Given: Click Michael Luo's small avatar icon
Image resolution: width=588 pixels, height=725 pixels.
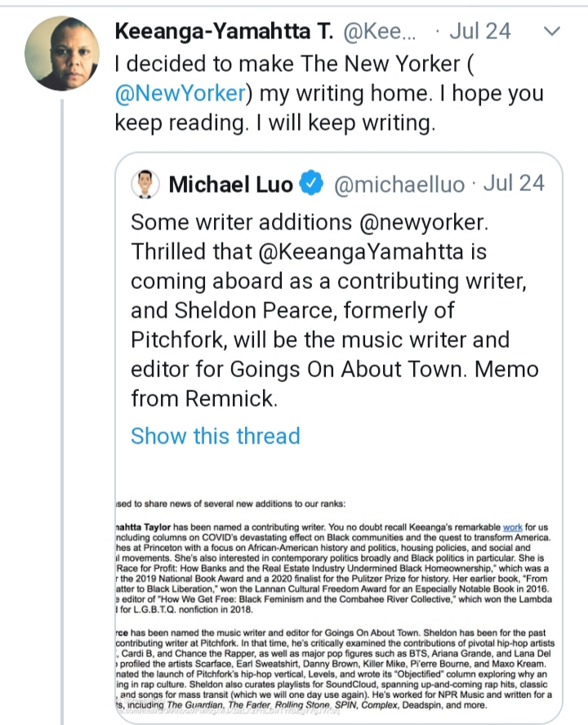Looking at the screenshot, I should click(x=145, y=184).
